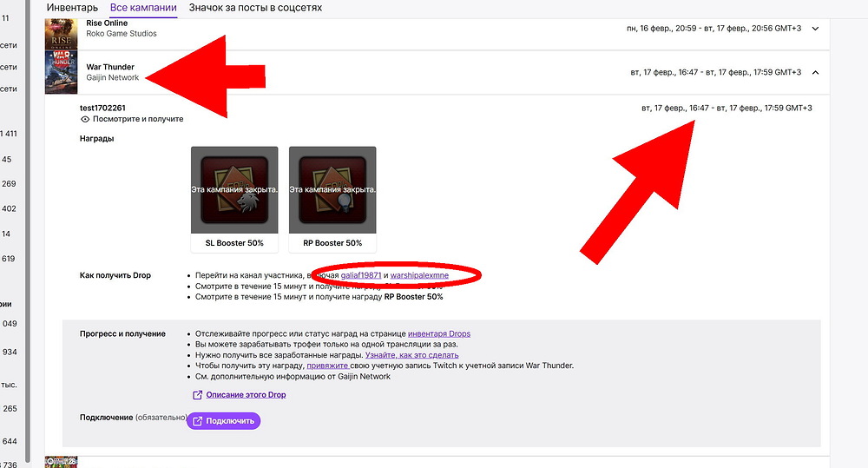
Task: Open the Инвентарь tab
Action: [x=73, y=8]
